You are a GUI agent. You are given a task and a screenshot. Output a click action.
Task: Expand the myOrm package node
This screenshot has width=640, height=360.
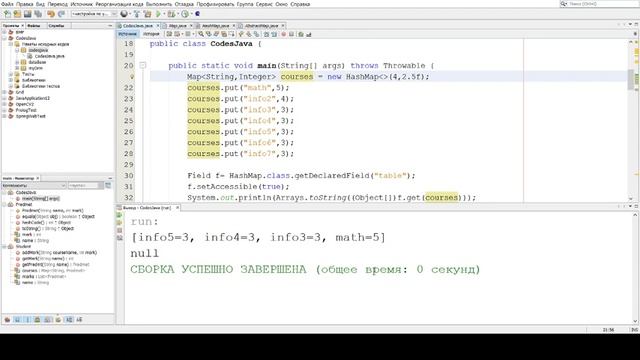tap(17, 69)
